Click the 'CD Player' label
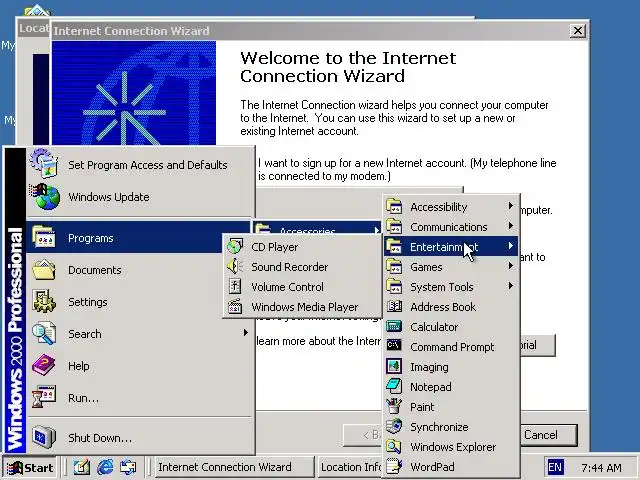This screenshot has height=480, width=640. [x=274, y=247]
